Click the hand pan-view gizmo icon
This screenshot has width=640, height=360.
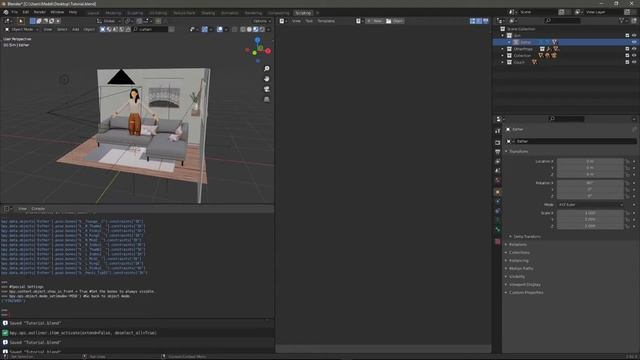point(267,78)
